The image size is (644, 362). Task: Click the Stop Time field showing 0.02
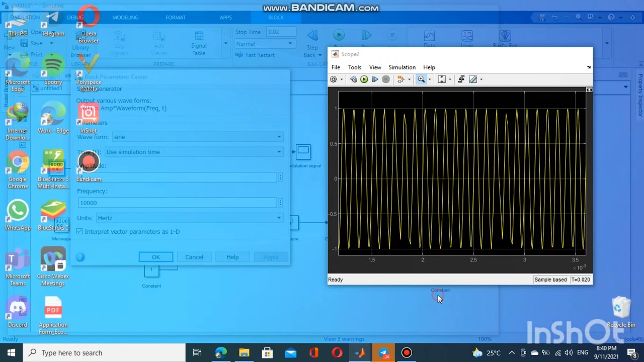click(x=281, y=32)
